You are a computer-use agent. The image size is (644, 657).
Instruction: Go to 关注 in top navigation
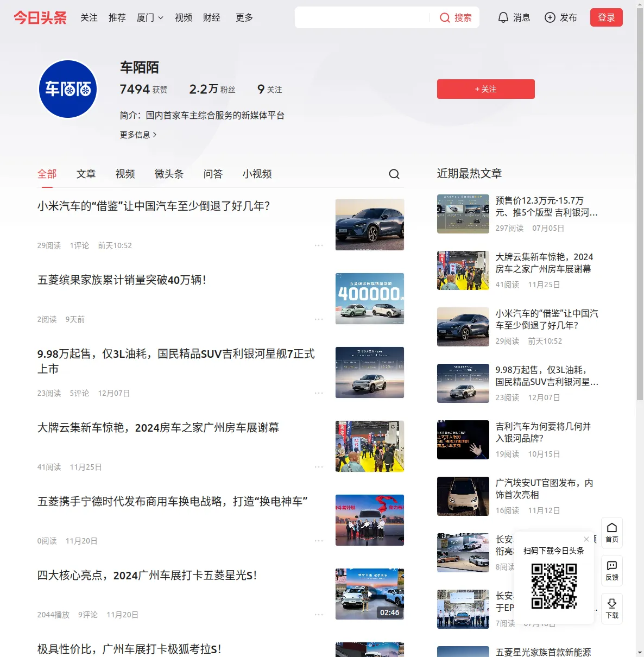click(89, 17)
